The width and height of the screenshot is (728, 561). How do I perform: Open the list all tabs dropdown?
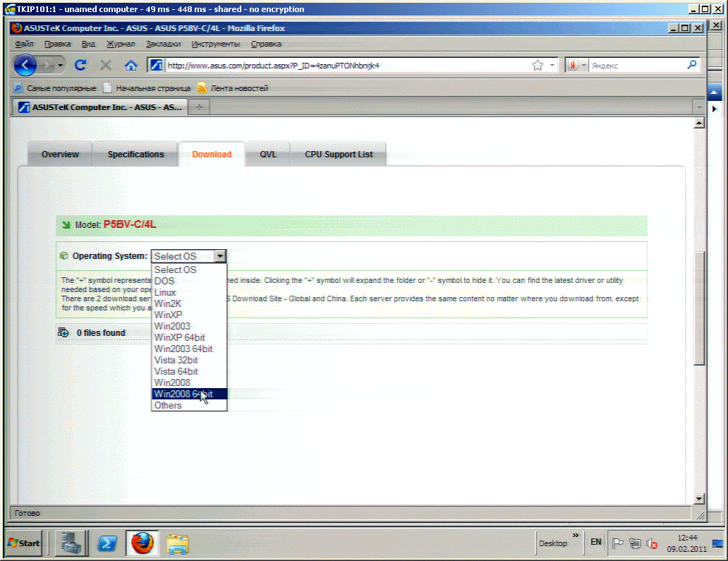699,107
